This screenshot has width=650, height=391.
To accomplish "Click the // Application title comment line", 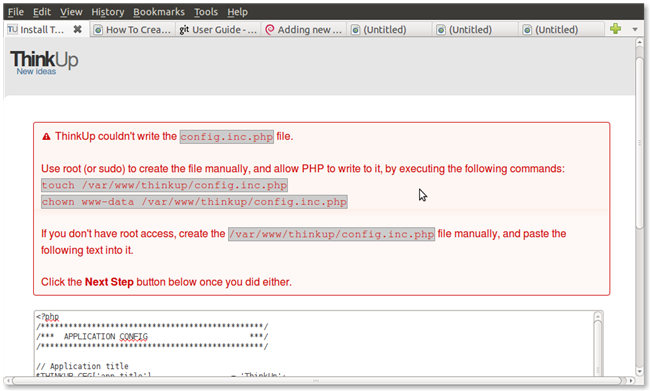I will pyautogui.click(x=82, y=366).
